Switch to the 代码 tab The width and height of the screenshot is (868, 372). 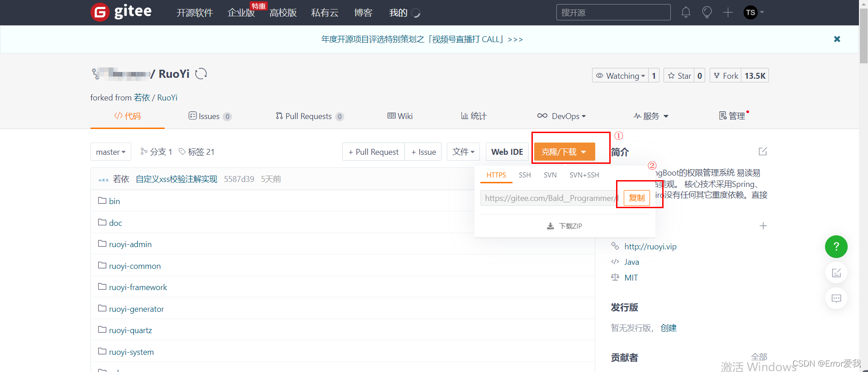pos(128,116)
